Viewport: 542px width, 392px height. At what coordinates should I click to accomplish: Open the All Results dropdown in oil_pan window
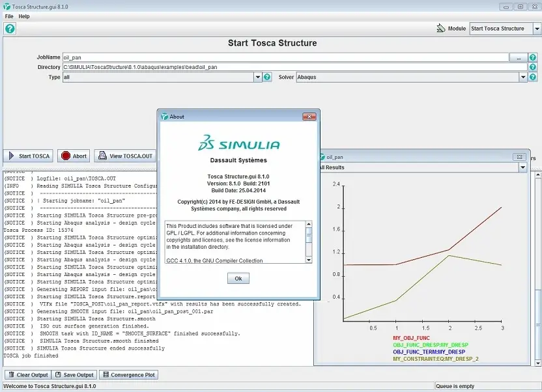522,167
